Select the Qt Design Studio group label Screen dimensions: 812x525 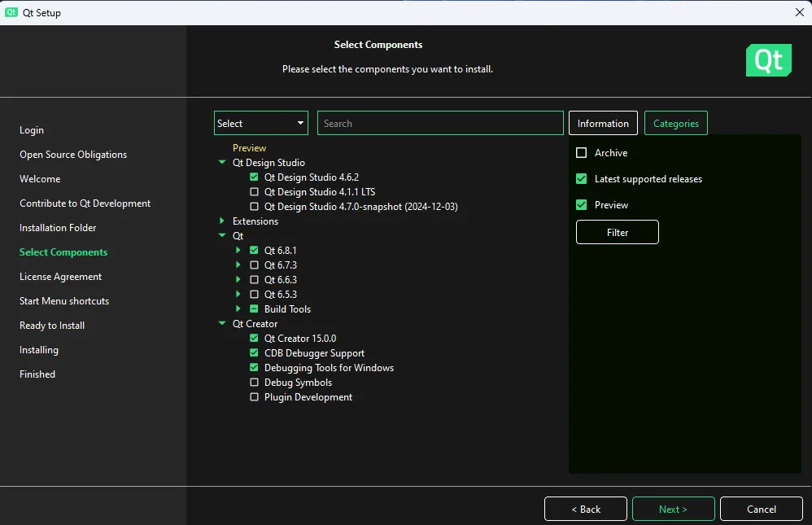268,162
